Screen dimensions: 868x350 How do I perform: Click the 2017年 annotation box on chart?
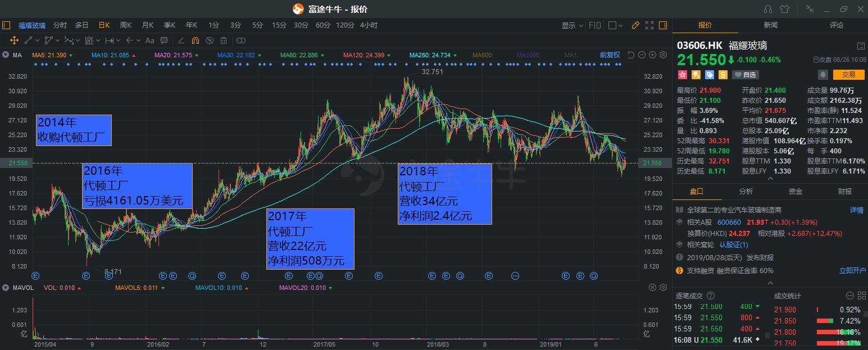click(310, 239)
